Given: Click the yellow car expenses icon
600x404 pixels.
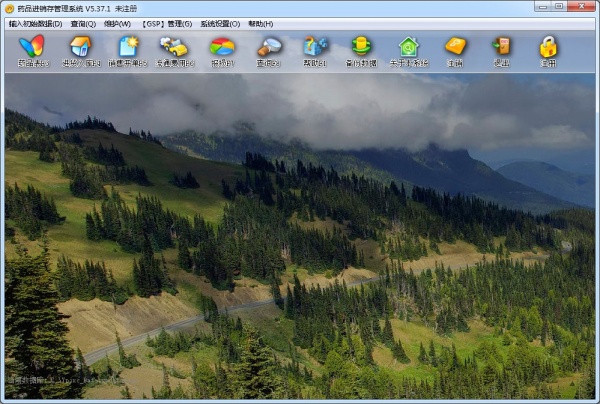Looking at the screenshot, I should [174, 50].
